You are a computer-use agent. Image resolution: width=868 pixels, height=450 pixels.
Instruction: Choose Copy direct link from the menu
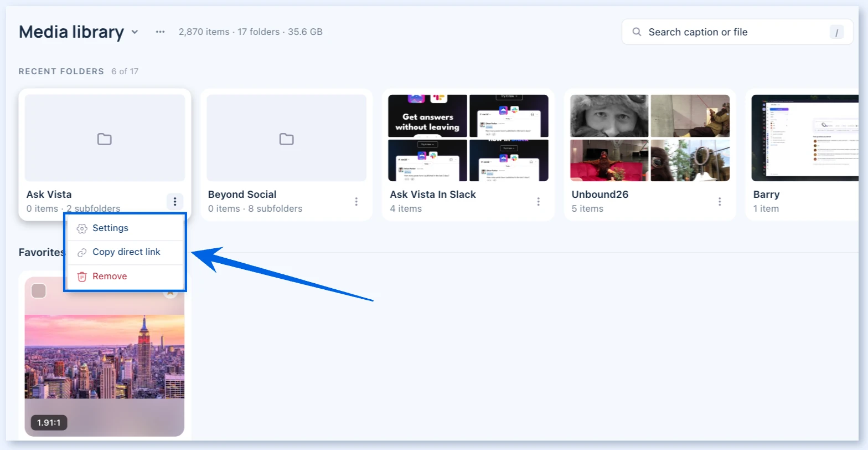[x=125, y=252]
